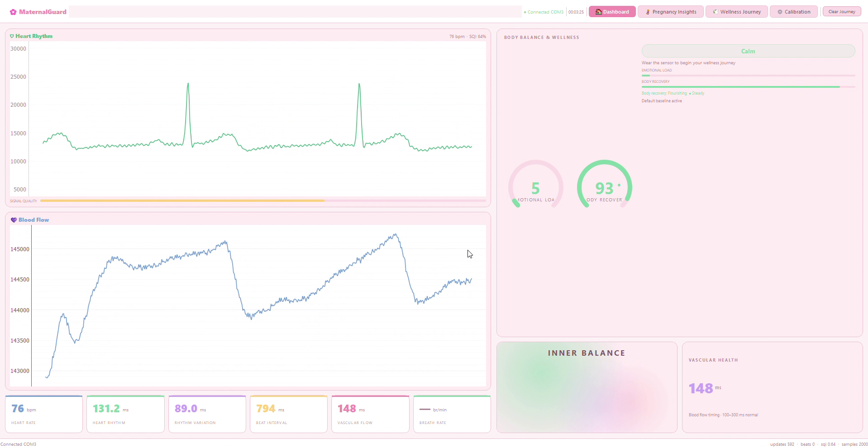Click the Signal Quality progress bar
The image size is (868, 448).
[263, 200]
